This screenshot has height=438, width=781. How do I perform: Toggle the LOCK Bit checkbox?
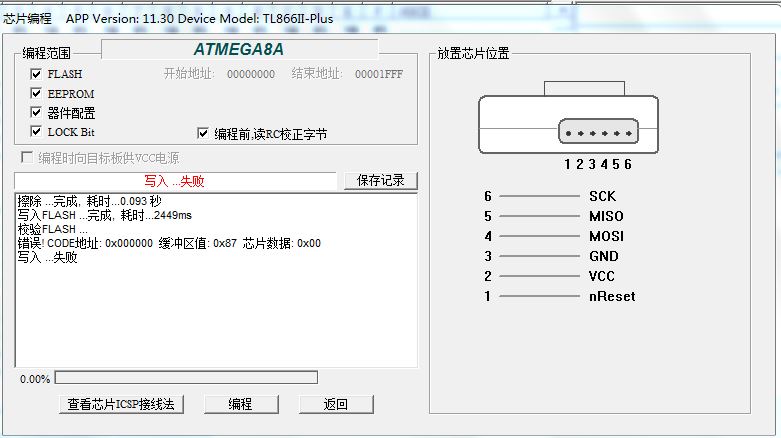pyautogui.click(x=36, y=132)
